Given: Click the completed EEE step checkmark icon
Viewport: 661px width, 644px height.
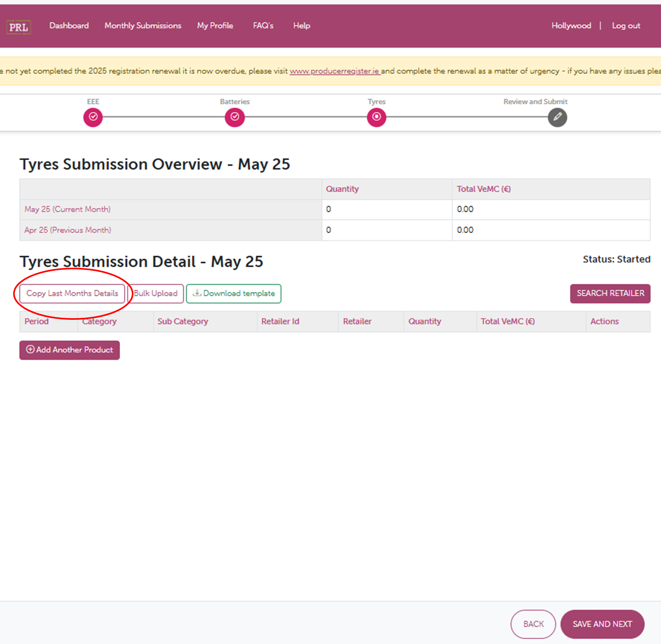Looking at the screenshot, I should 93,117.
